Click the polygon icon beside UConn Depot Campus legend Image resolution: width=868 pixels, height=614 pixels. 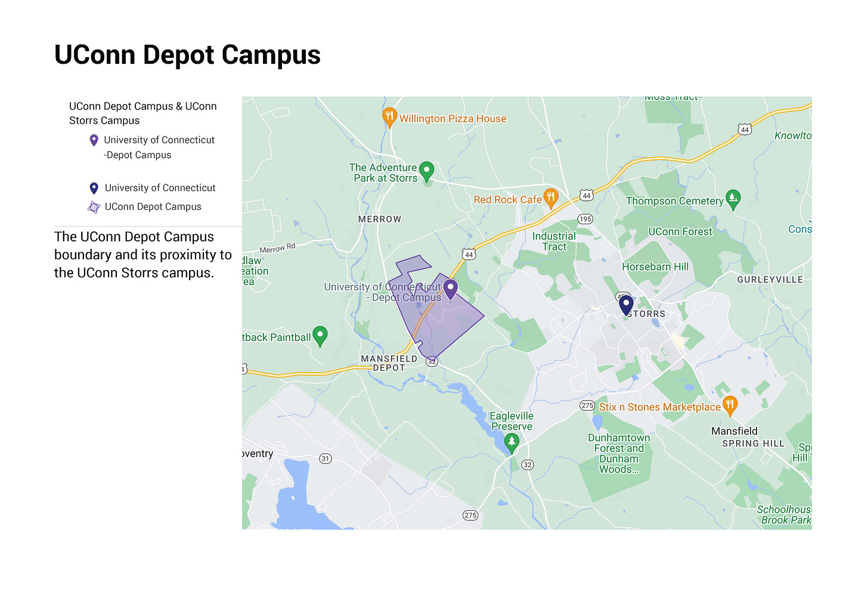94,207
